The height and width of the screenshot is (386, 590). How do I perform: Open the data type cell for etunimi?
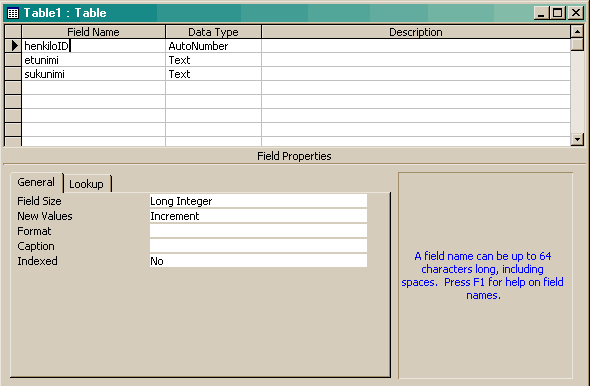(213, 60)
